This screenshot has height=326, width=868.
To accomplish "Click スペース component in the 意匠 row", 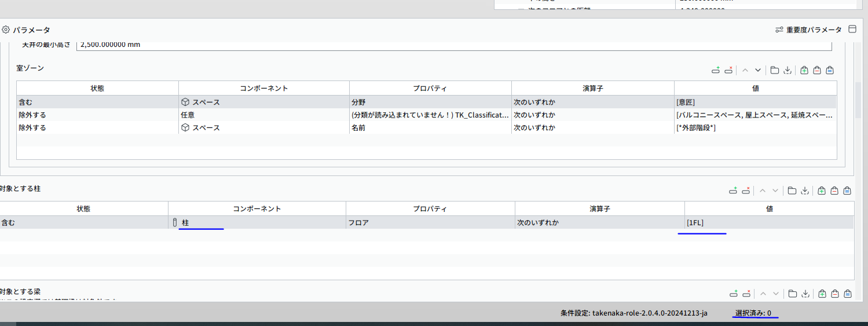I will [x=264, y=102].
